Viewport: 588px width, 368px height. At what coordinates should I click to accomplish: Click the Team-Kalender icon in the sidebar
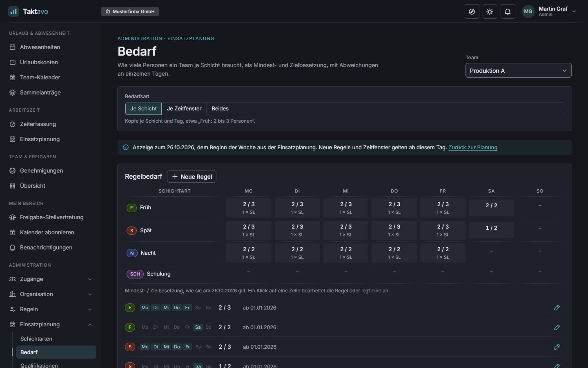[13, 77]
